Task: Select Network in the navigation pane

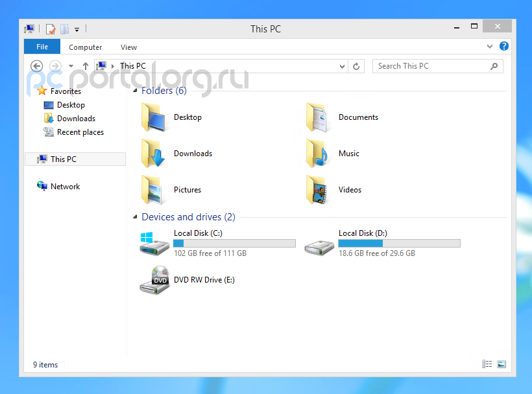Action: (65, 187)
